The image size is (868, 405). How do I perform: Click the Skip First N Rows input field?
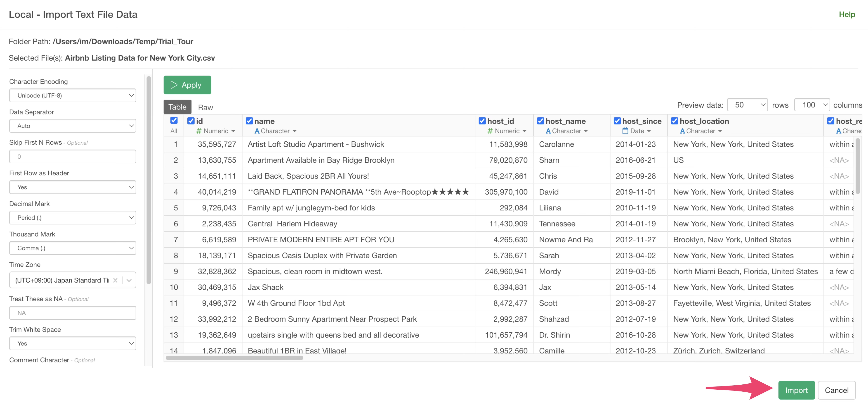click(72, 157)
